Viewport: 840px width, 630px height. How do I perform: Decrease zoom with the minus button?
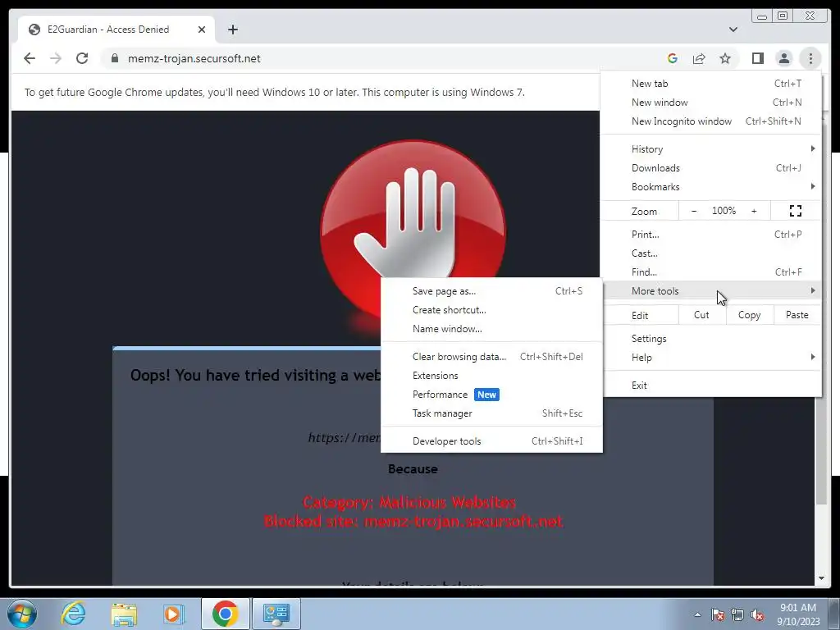[694, 211]
